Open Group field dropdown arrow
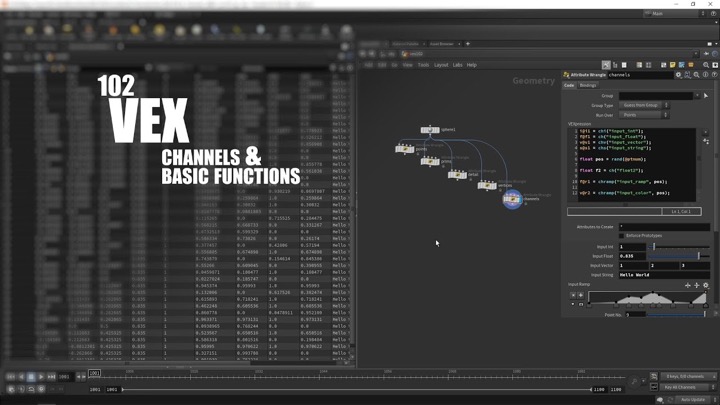The image size is (720, 405). pyautogui.click(x=698, y=96)
